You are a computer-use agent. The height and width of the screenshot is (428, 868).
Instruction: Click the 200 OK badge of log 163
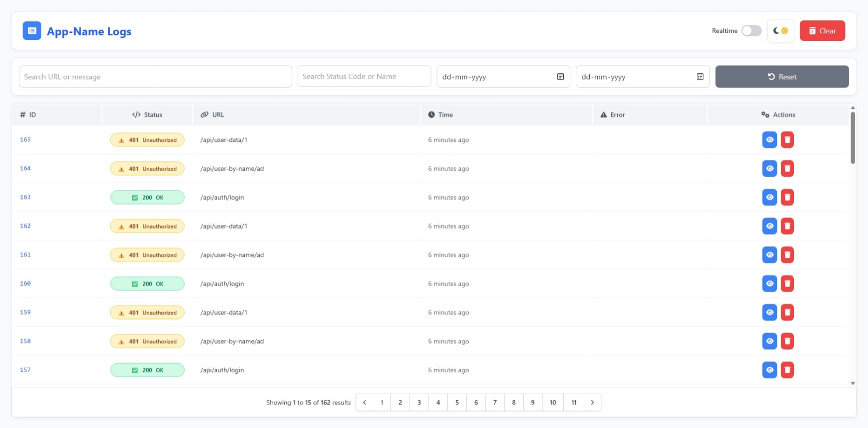point(147,198)
